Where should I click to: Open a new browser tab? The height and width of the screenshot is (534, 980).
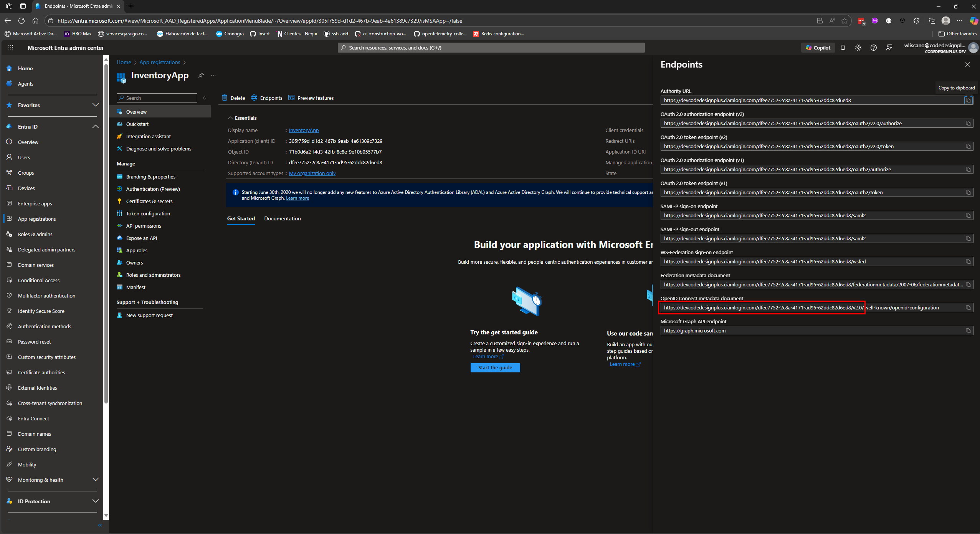131,6
